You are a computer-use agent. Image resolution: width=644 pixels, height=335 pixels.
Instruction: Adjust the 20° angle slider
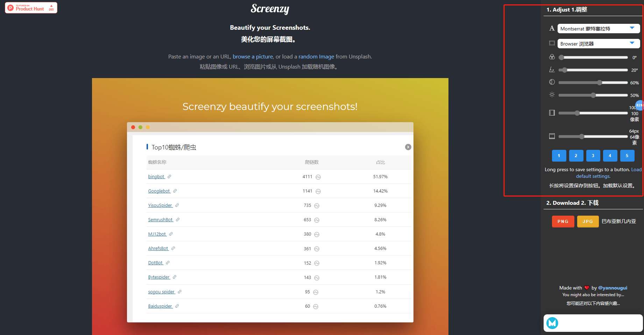[x=593, y=70]
